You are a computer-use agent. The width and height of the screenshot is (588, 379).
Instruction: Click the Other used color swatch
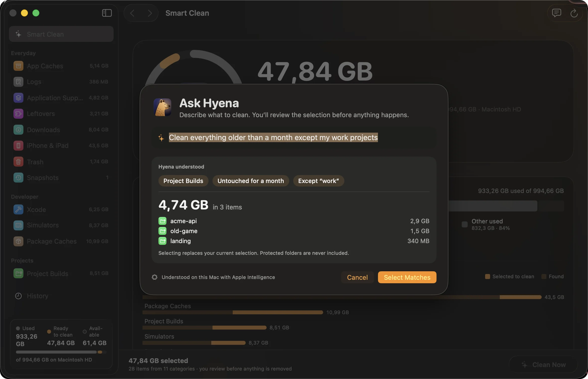465,224
